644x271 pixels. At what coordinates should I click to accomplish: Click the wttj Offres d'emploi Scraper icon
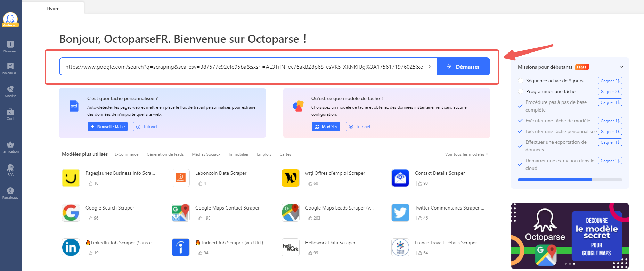click(291, 178)
